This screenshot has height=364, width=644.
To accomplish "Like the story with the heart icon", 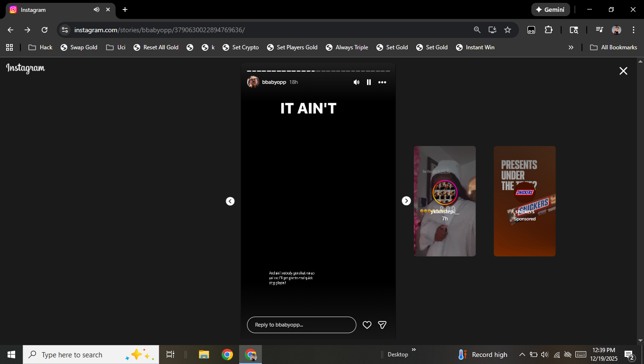I will 367,325.
